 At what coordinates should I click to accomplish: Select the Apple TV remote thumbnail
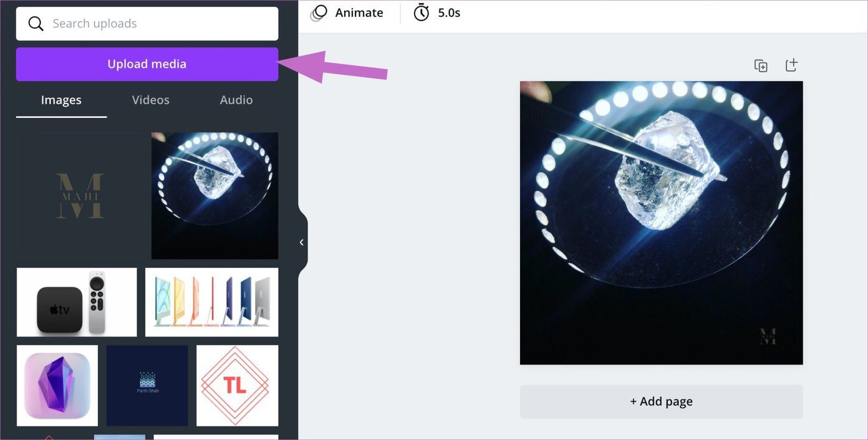point(77,302)
